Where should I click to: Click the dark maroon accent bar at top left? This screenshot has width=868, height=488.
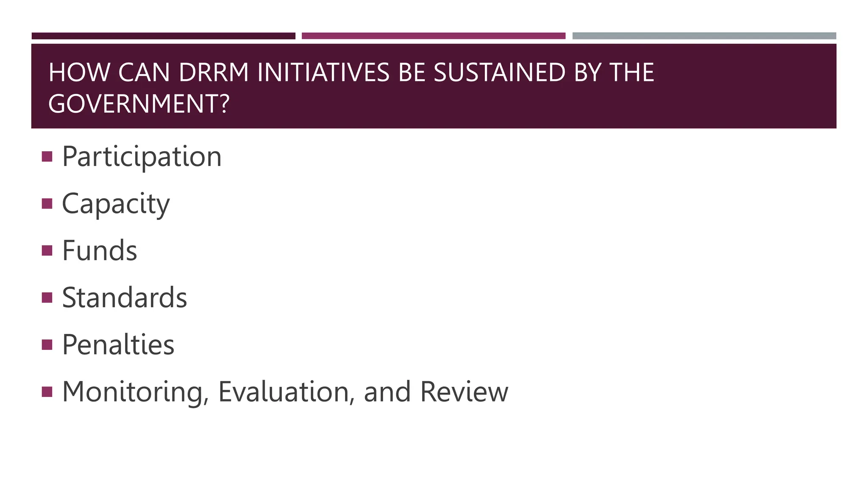click(x=164, y=36)
